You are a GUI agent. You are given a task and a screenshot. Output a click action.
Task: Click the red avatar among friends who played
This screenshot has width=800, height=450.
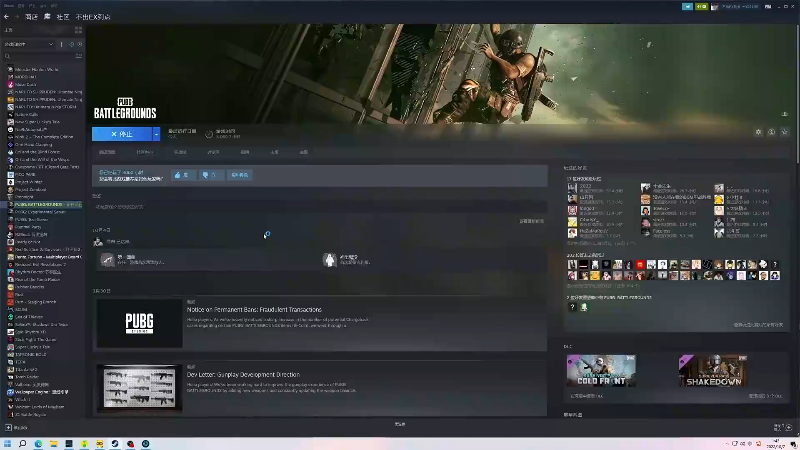tap(640, 264)
